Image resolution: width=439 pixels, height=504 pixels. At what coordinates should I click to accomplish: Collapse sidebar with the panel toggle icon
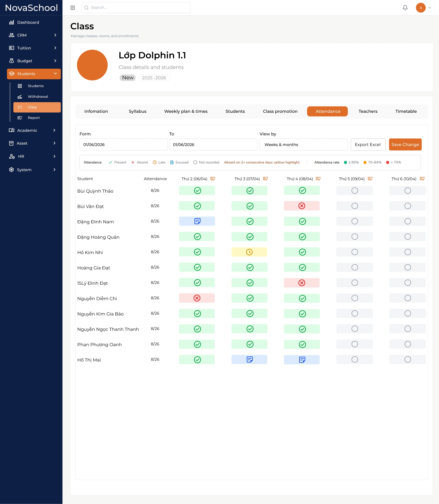[x=73, y=8]
